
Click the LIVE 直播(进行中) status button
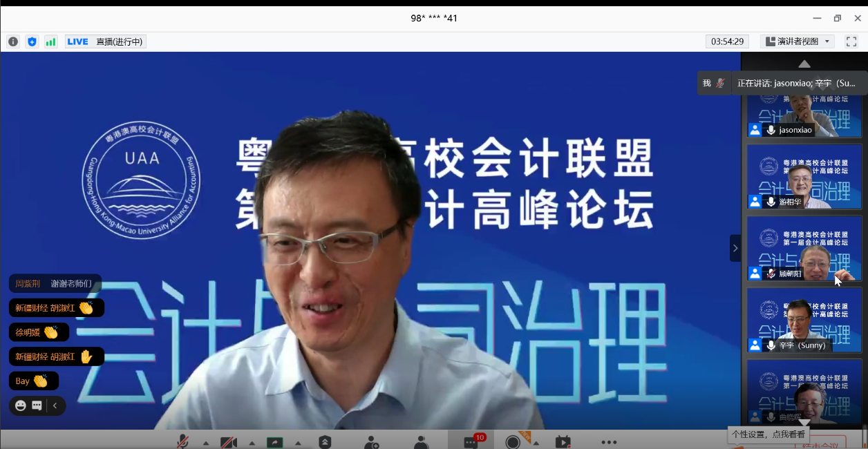105,41
